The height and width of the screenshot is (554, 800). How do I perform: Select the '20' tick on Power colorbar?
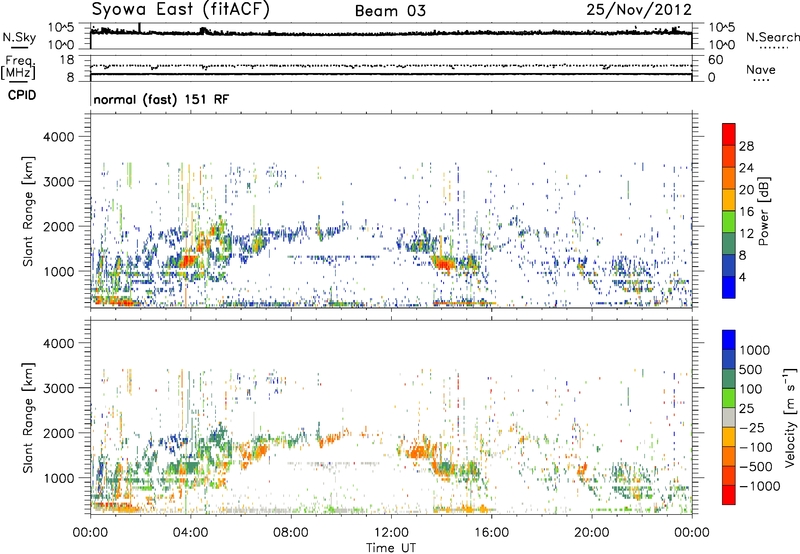[x=746, y=190]
